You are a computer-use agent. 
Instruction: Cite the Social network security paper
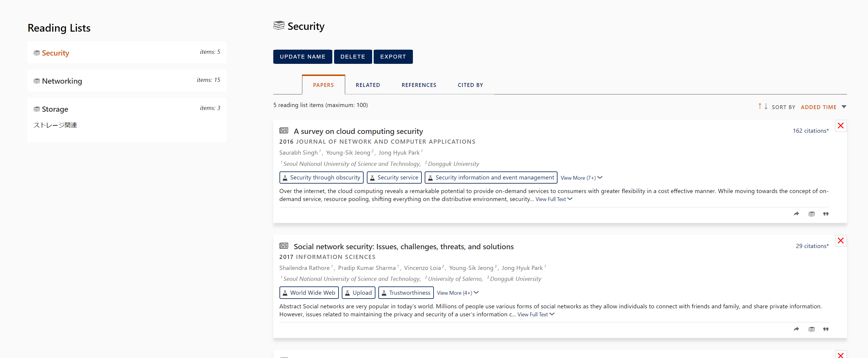point(826,329)
